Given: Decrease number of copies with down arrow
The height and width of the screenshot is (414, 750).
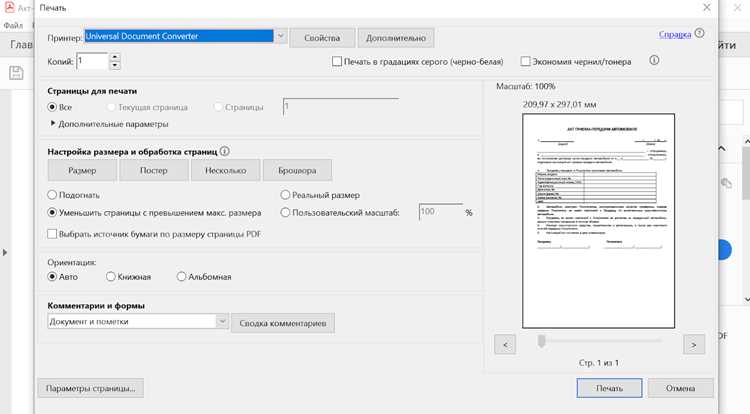Looking at the screenshot, I should coord(115,65).
